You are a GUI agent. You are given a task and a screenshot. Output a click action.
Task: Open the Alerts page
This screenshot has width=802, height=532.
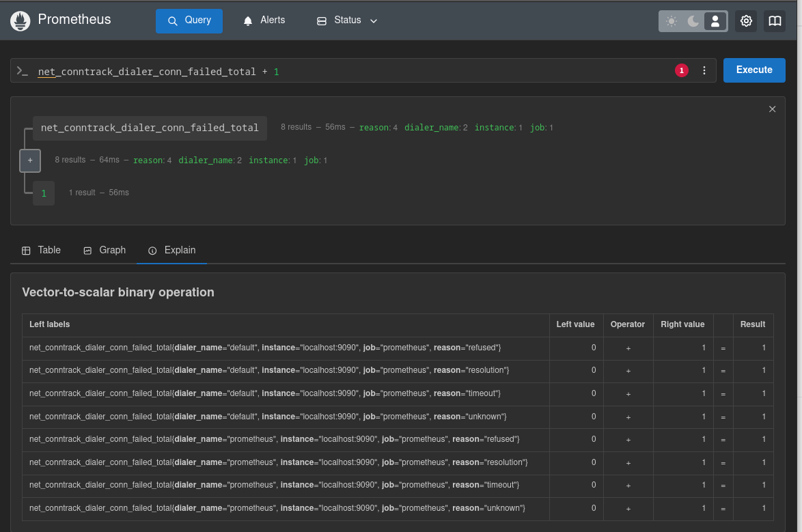pos(264,20)
